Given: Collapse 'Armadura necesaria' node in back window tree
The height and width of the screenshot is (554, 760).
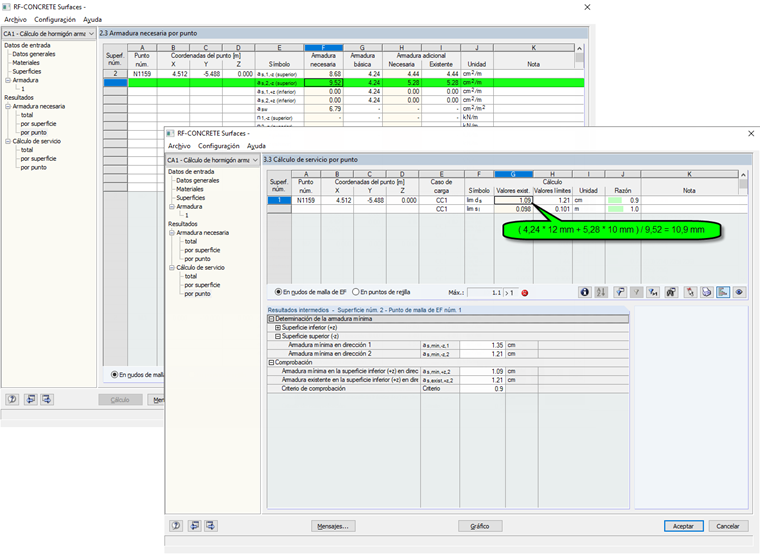Looking at the screenshot, I should point(8,106).
